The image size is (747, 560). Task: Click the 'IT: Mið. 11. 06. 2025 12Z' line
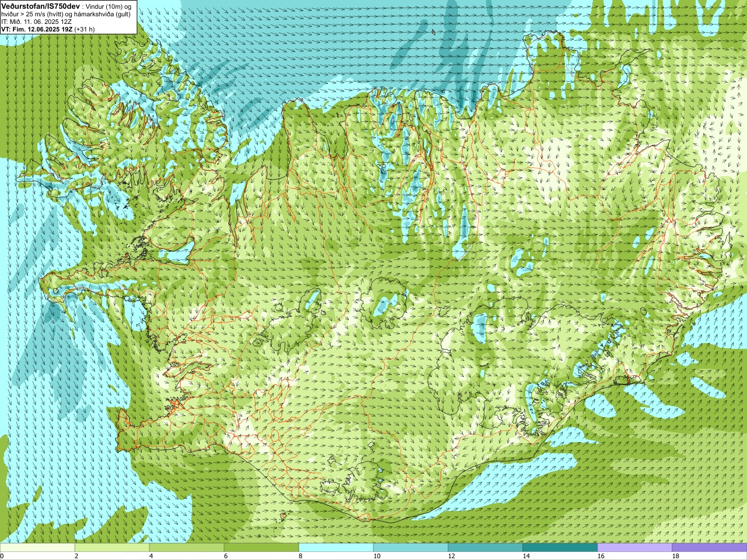[35, 22]
